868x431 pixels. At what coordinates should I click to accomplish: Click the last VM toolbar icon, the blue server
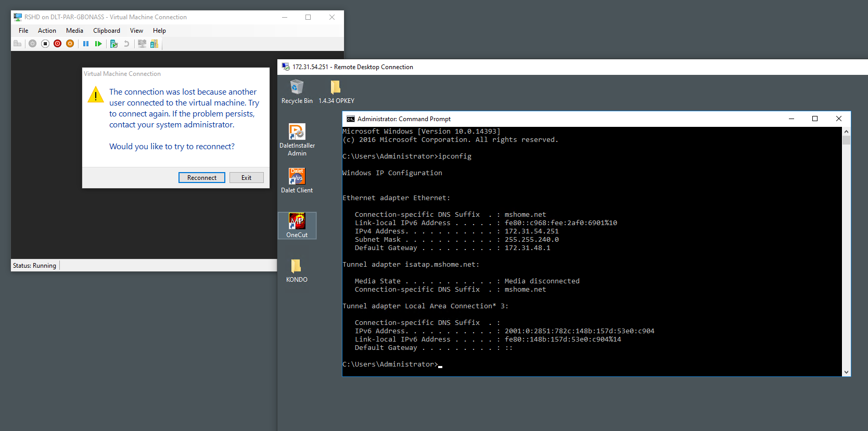(x=154, y=44)
